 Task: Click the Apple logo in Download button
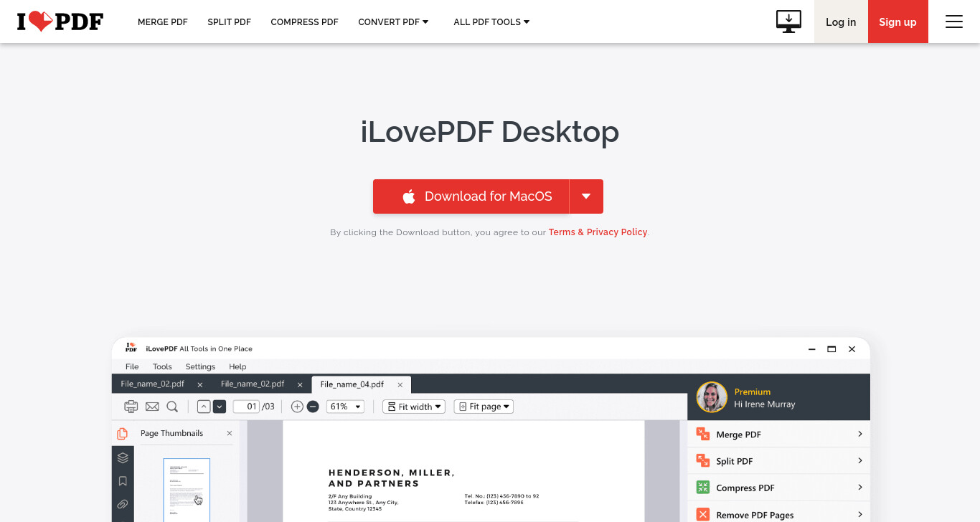point(409,196)
